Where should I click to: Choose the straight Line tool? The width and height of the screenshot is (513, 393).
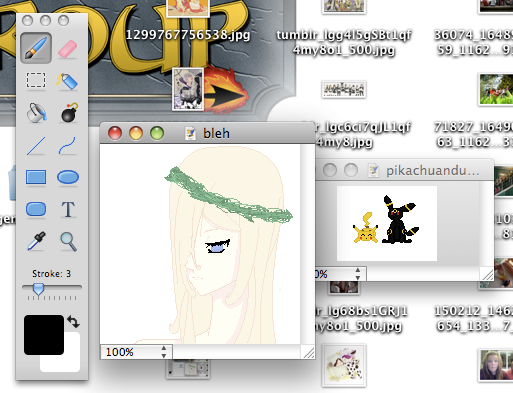tap(36, 146)
